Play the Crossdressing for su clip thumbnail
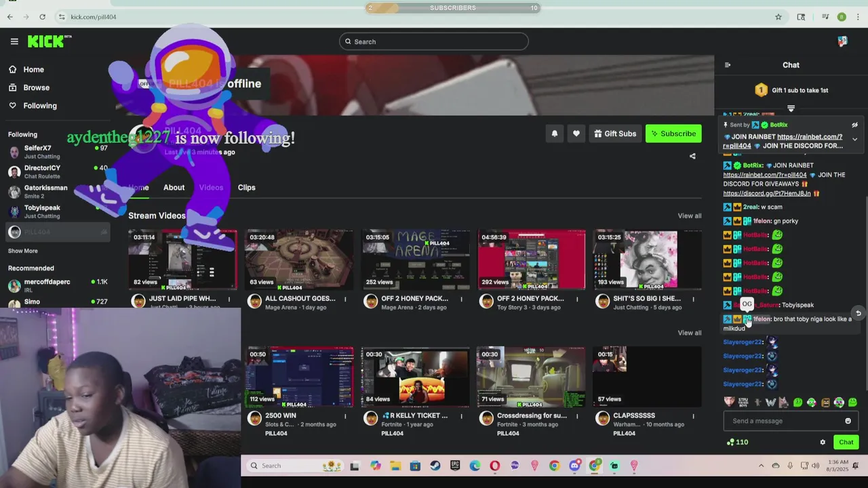The image size is (868, 488). click(x=532, y=377)
